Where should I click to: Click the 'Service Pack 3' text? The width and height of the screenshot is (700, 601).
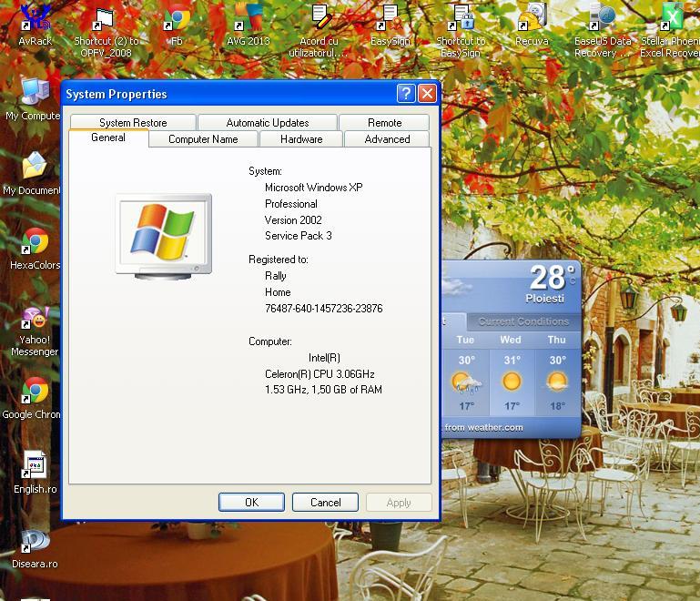299,236
